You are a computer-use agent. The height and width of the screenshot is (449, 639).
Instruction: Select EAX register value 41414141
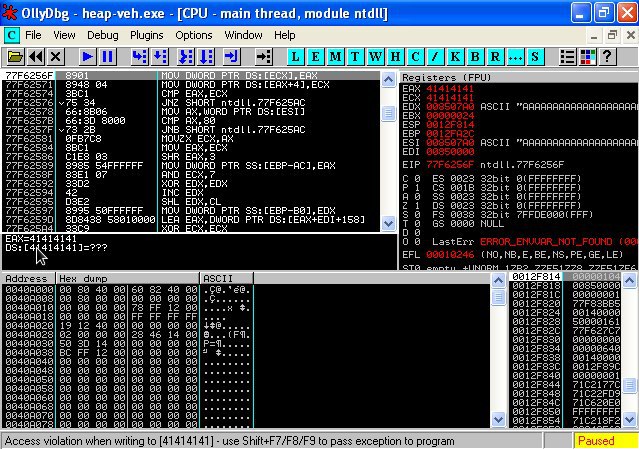tap(450, 88)
